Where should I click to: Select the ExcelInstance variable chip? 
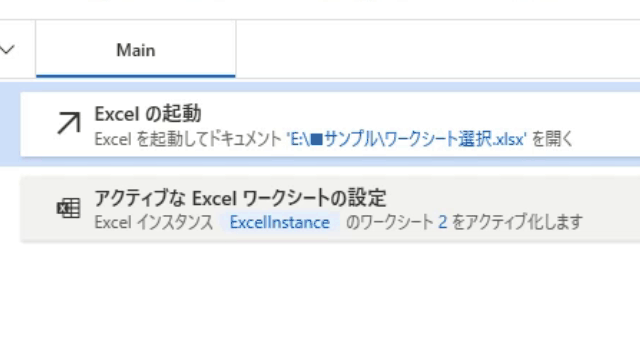pos(280,223)
